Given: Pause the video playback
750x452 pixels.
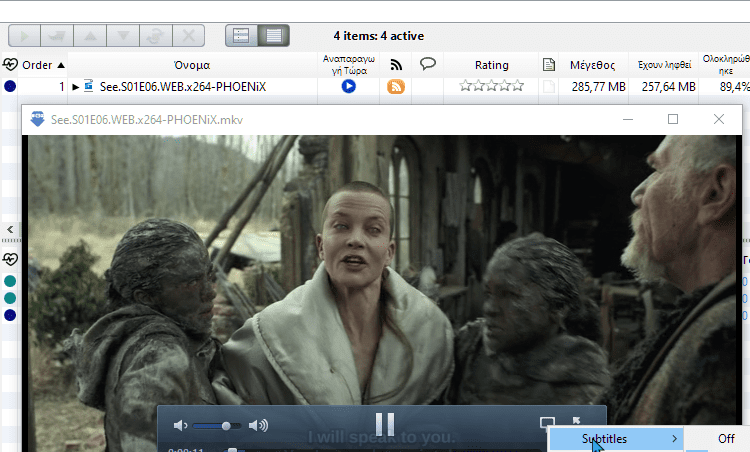Looking at the screenshot, I should tap(385, 424).
